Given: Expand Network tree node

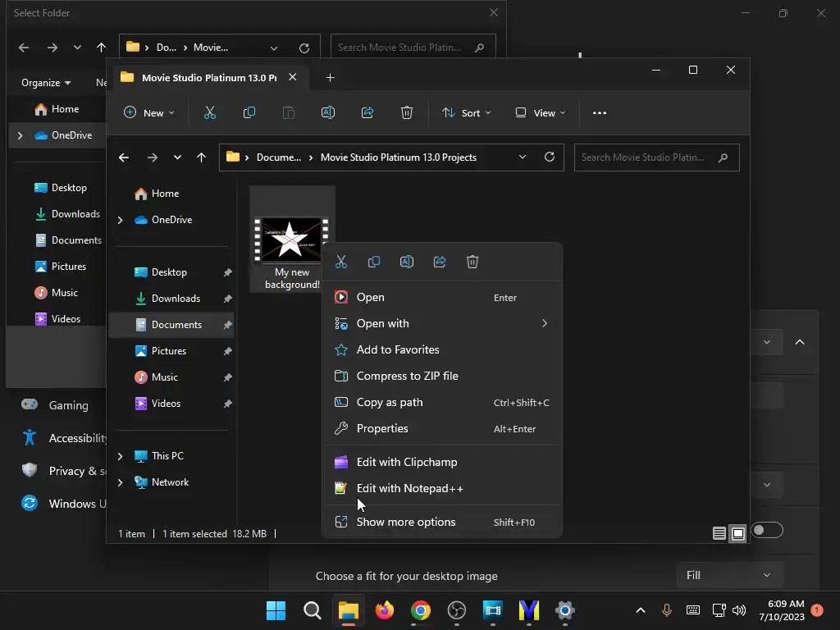Looking at the screenshot, I should pos(120,482).
